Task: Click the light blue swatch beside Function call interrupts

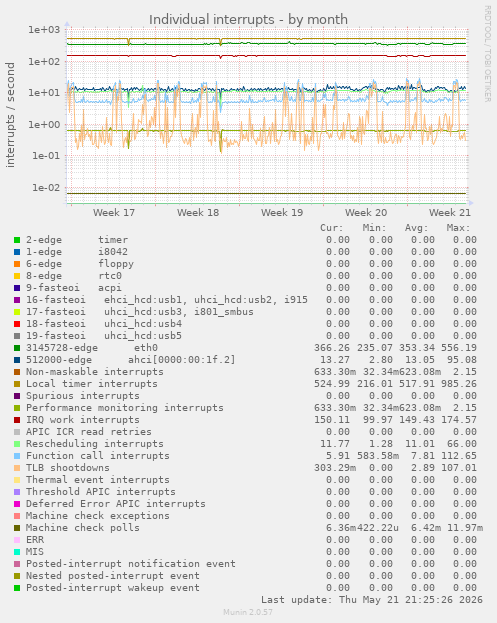Action: point(17,456)
